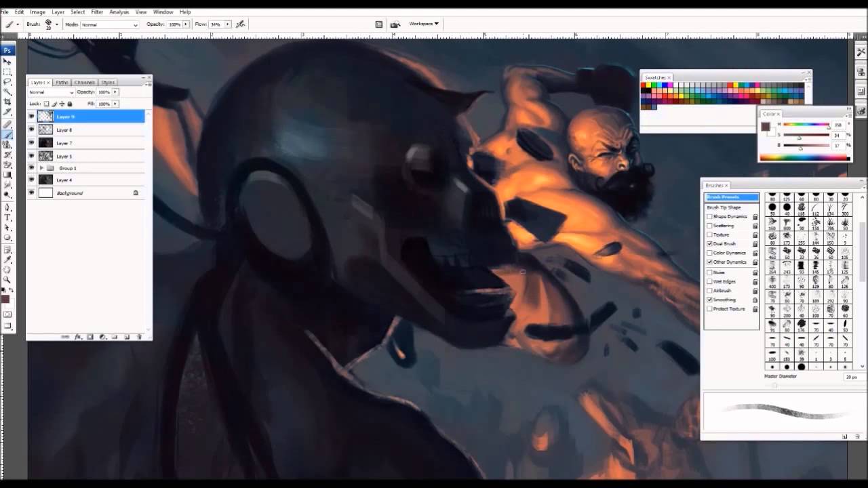The width and height of the screenshot is (868, 488).
Task: Hide Layer 9 visibility eye
Action: pos(31,117)
